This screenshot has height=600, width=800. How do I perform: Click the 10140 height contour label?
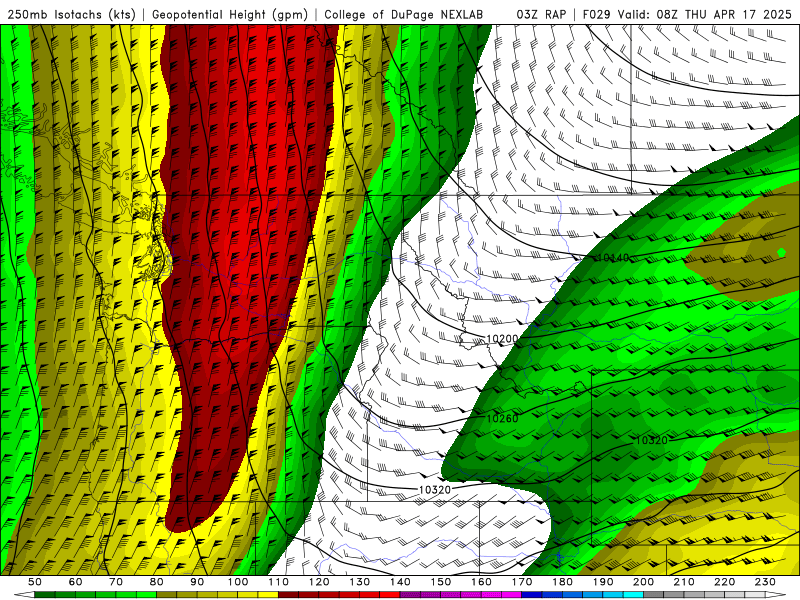pyautogui.click(x=613, y=258)
